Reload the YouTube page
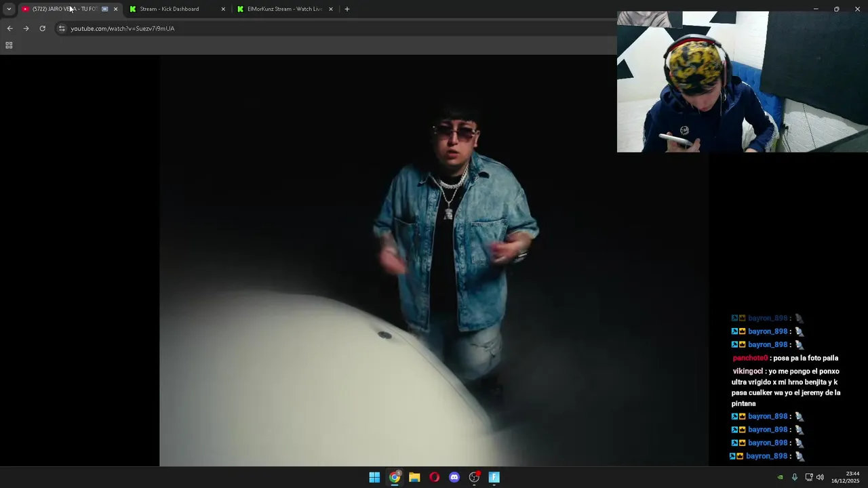The height and width of the screenshot is (488, 868). tap(42, 28)
